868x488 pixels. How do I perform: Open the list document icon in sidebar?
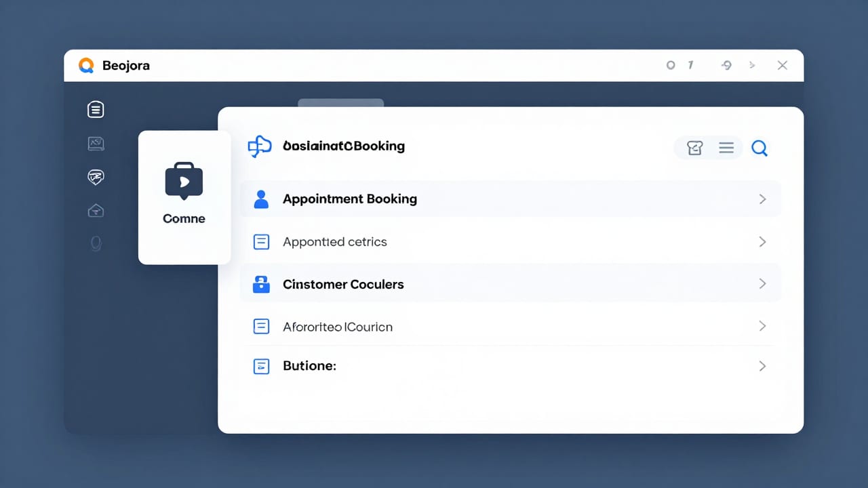(96, 109)
